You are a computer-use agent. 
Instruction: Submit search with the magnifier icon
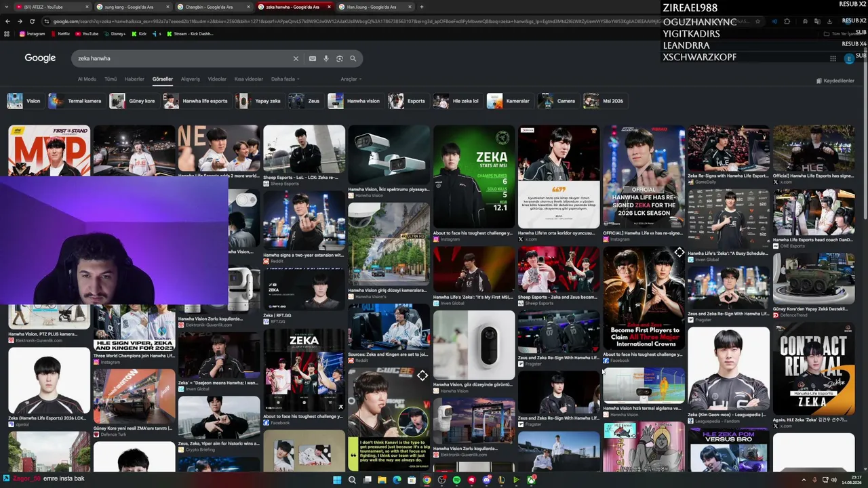point(353,59)
